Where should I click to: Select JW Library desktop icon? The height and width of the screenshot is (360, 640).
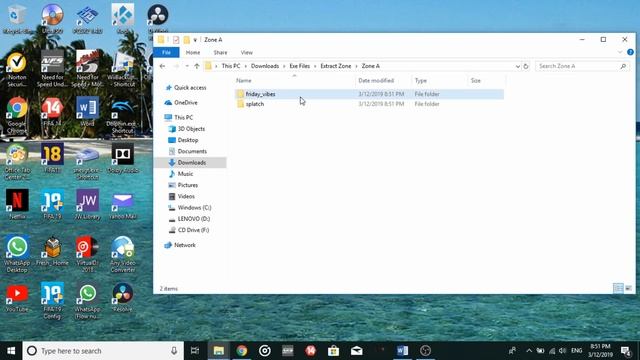click(x=87, y=204)
